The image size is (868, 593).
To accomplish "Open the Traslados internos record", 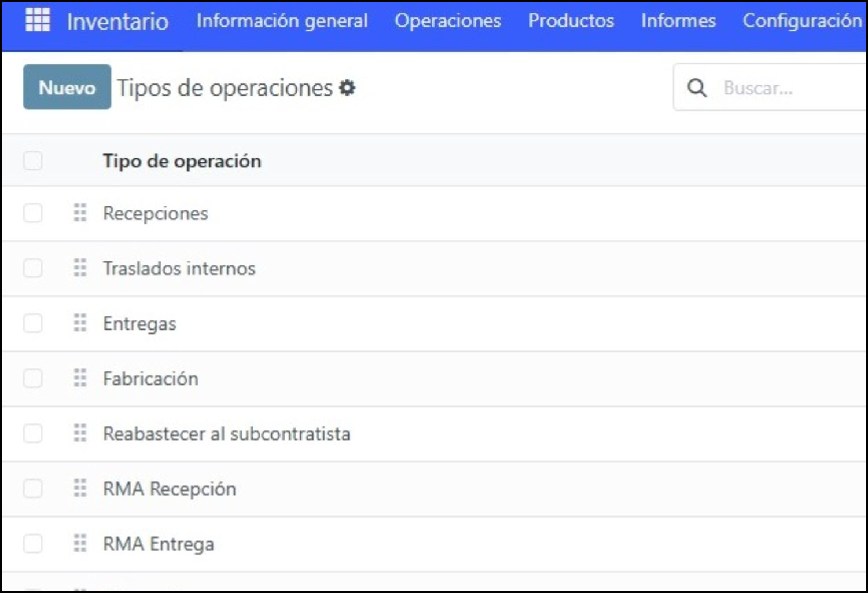I will coord(179,269).
